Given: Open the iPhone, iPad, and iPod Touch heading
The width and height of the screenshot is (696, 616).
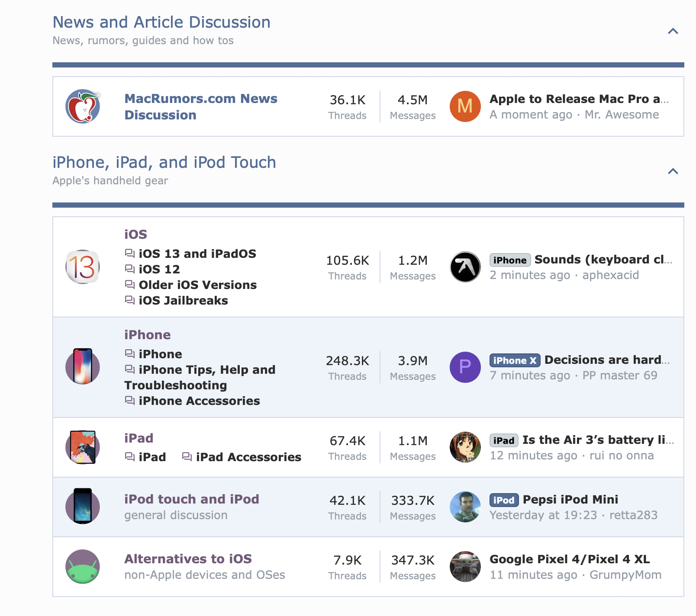Looking at the screenshot, I should 164,162.
